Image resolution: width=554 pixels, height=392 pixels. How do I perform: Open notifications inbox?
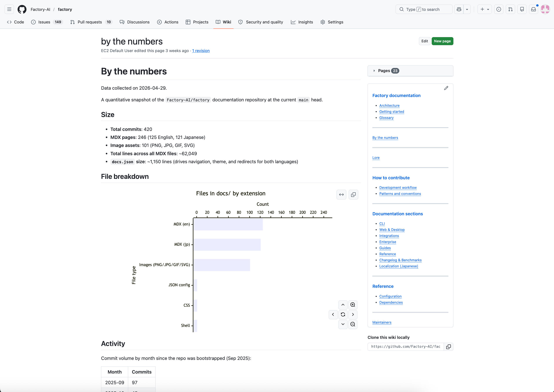click(x=533, y=9)
